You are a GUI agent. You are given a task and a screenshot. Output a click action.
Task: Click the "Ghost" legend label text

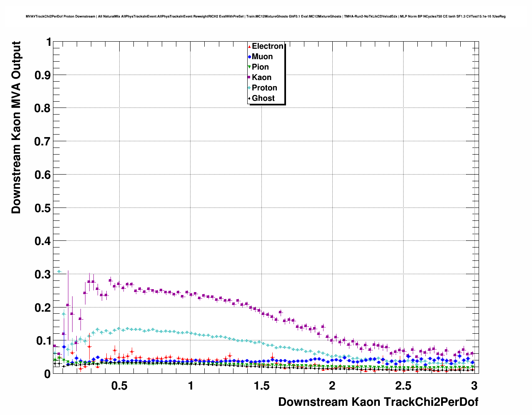click(x=263, y=98)
